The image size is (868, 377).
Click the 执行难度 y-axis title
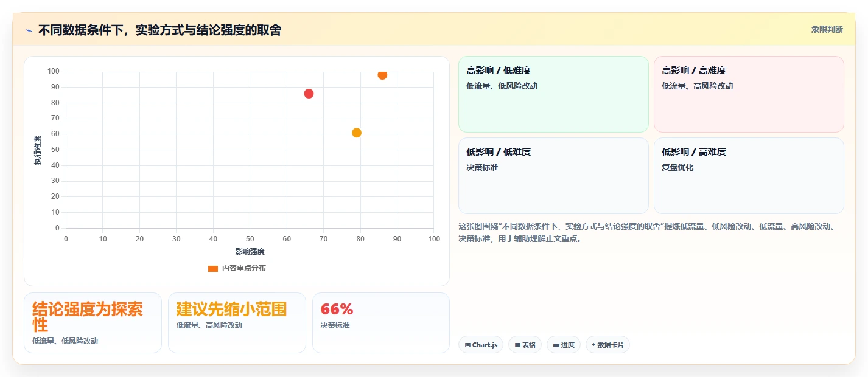tap(38, 150)
